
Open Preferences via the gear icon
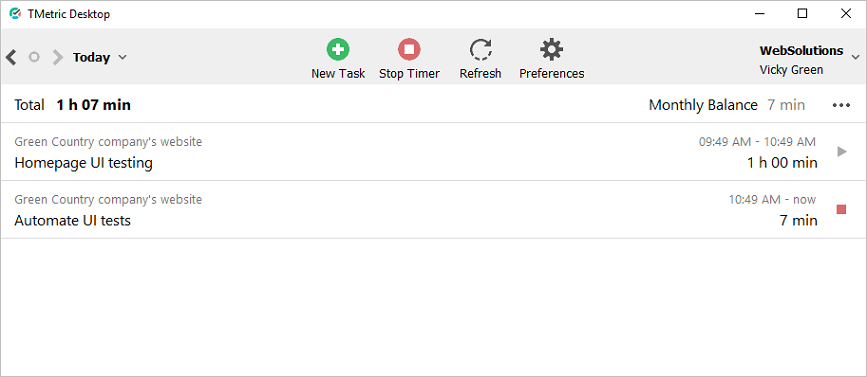[x=551, y=49]
